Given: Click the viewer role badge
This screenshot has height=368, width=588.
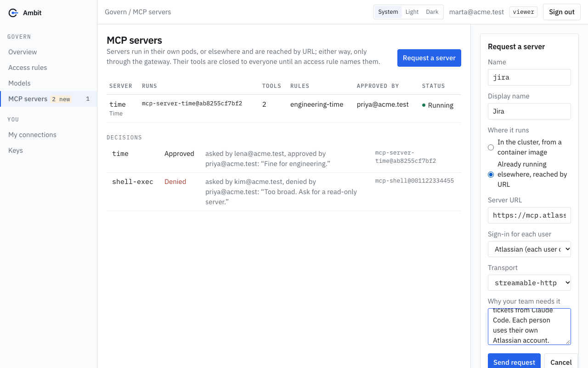Looking at the screenshot, I should [523, 12].
